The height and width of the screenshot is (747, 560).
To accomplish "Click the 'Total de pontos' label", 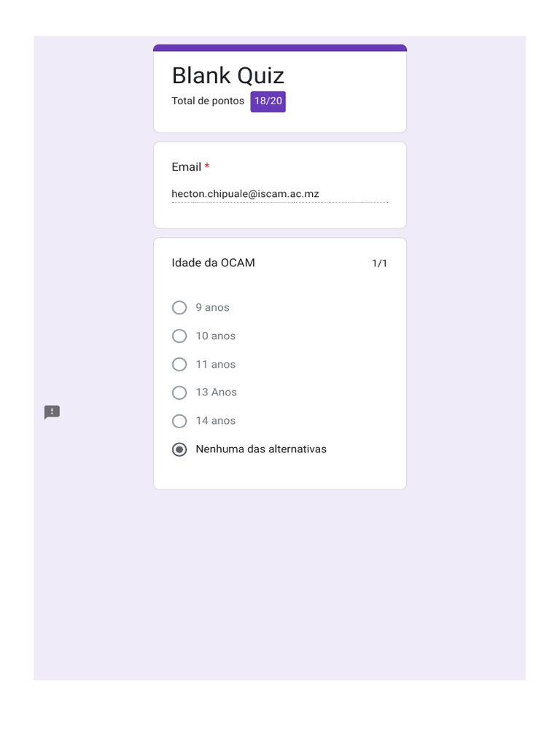I will [208, 101].
